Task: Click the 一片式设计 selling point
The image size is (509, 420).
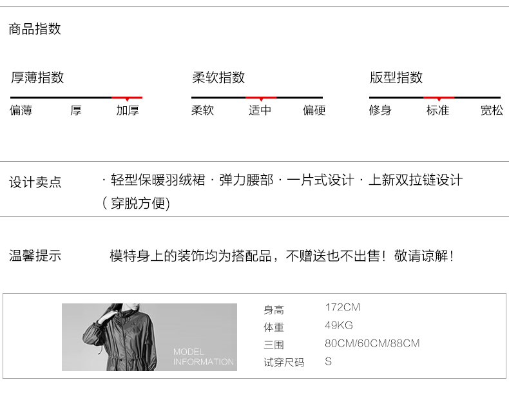Action: (321, 180)
